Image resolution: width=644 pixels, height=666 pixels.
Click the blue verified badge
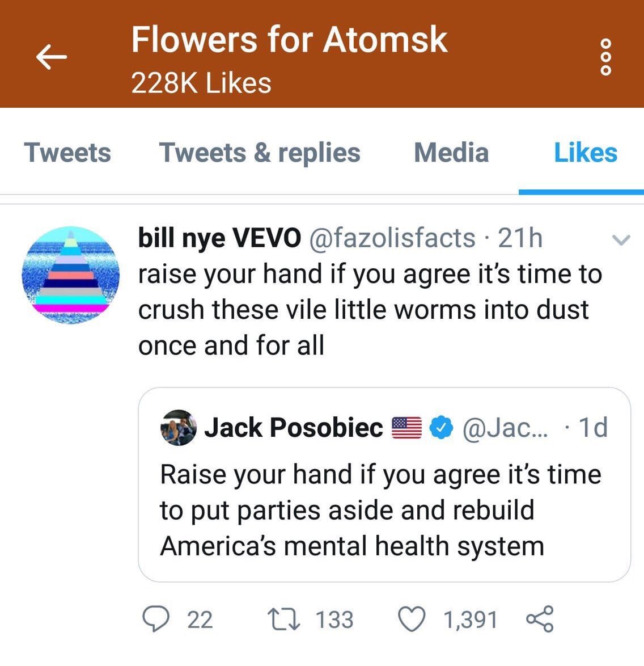pos(441,427)
